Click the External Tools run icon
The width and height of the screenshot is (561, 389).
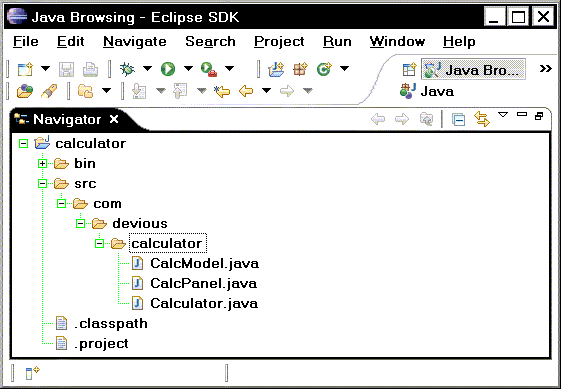(x=209, y=69)
